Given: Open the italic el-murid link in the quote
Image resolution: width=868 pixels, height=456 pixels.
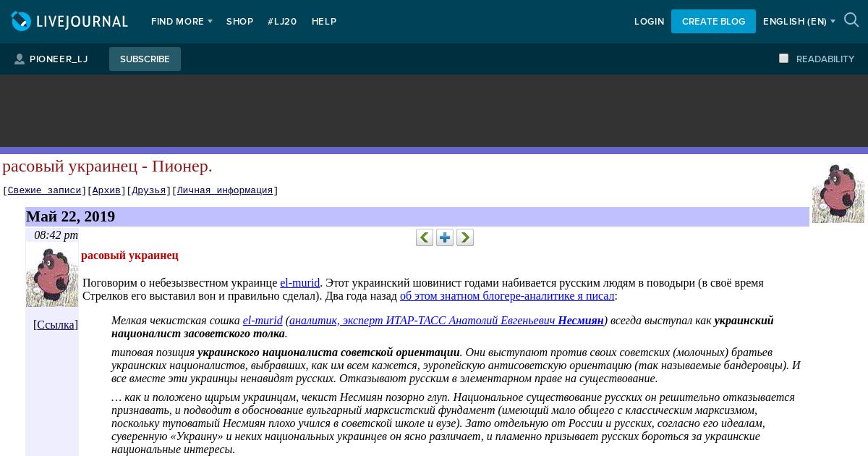Looking at the screenshot, I should [x=263, y=321].
